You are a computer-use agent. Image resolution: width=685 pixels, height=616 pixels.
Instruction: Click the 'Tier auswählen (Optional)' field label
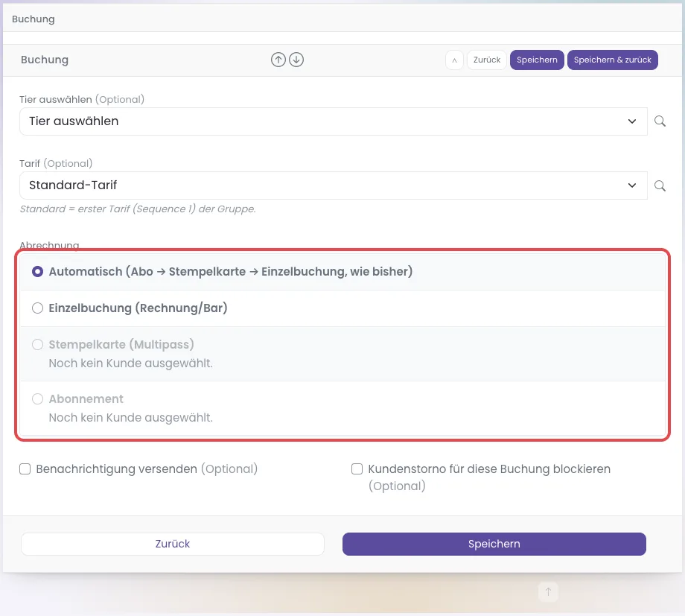(x=82, y=99)
